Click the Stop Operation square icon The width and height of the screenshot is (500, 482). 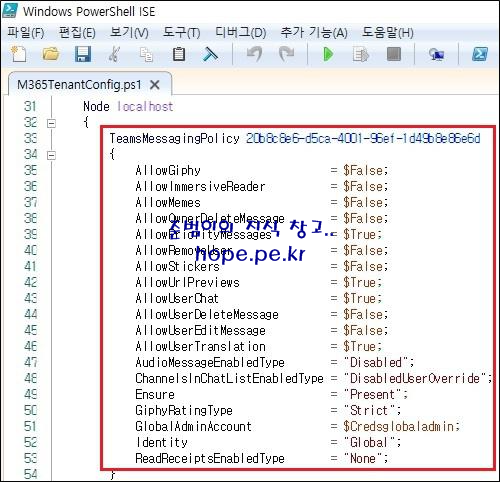point(393,54)
